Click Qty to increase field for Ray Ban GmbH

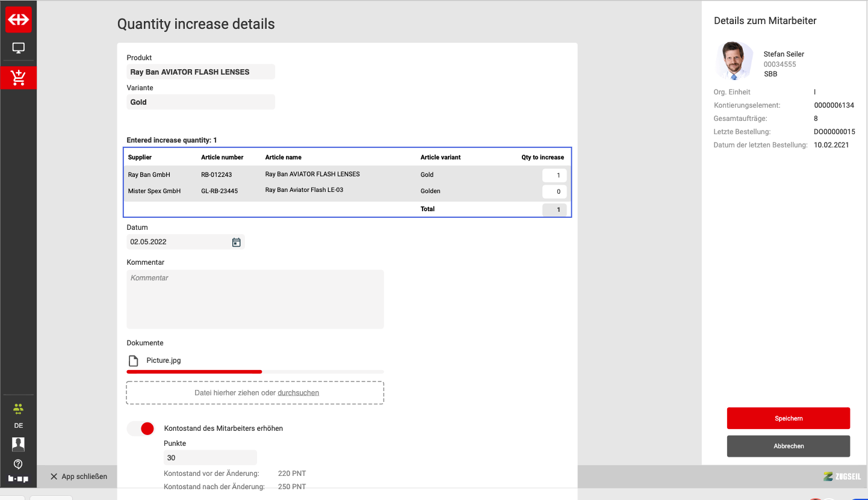point(554,175)
